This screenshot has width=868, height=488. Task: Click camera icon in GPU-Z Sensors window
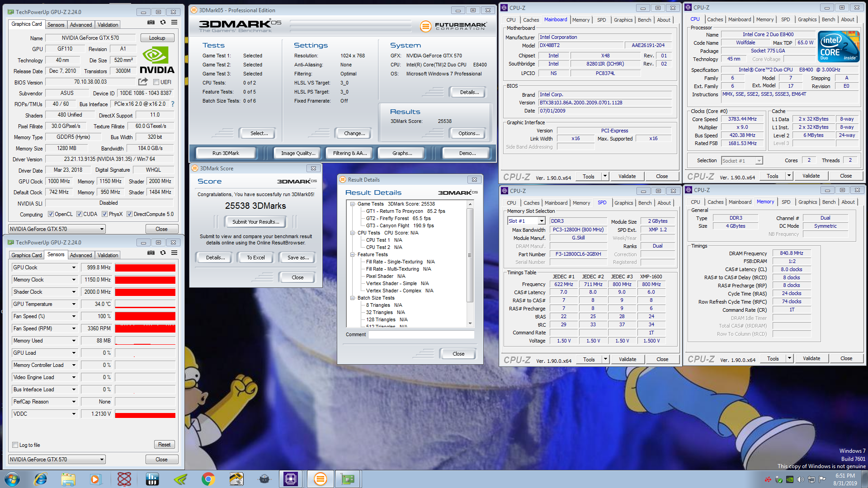[x=151, y=253]
